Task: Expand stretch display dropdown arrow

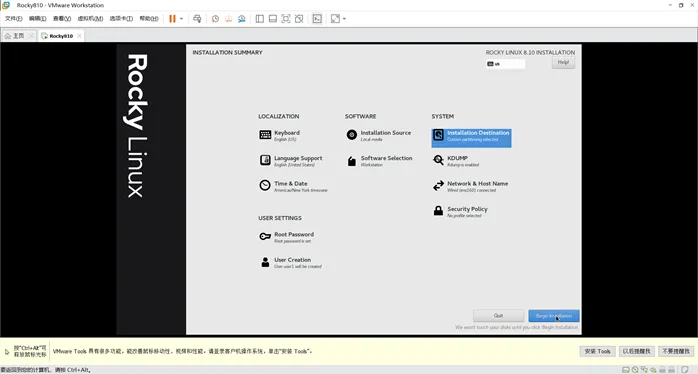Action: pyautogui.click(x=344, y=19)
